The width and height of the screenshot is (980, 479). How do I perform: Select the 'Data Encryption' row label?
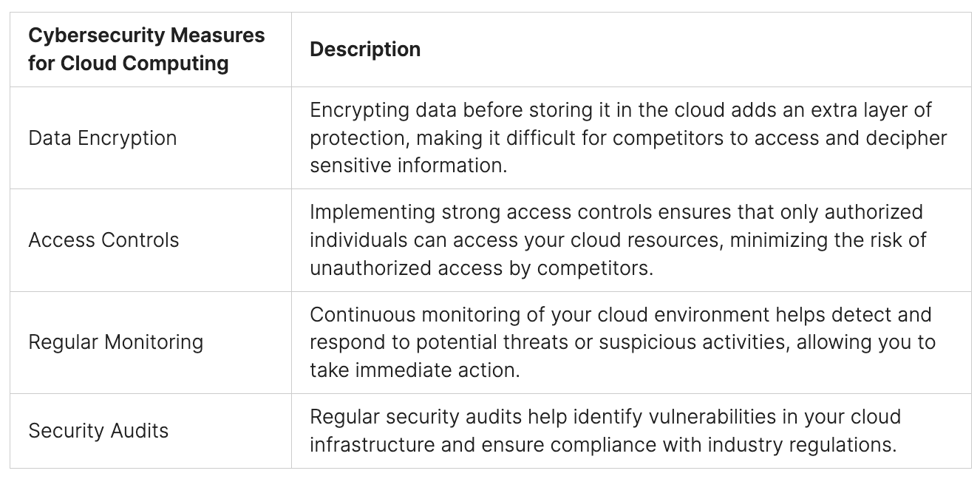(103, 138)
